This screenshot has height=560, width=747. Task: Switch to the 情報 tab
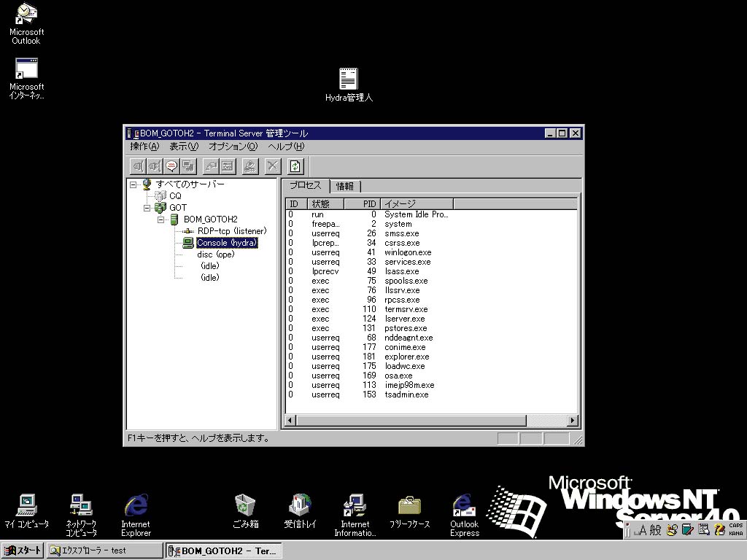pos(345,186)
